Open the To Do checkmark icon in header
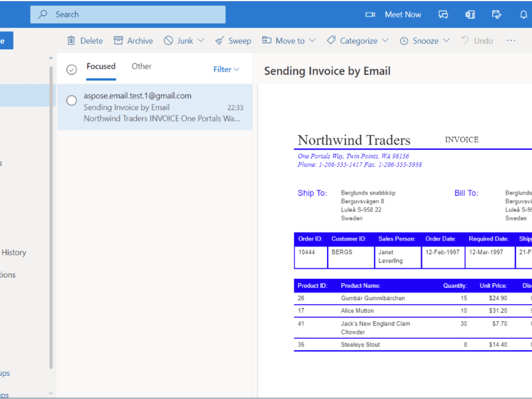This screenshot has width=532, height=399. (x=496, y=14)
